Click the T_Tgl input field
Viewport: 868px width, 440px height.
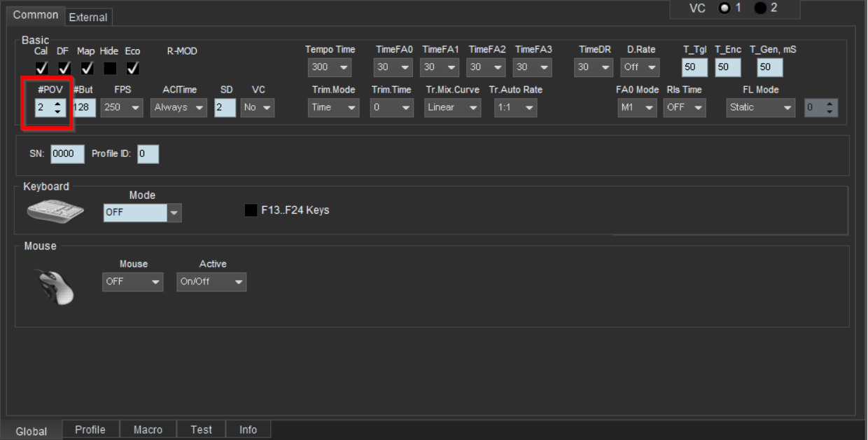point(695,67)
